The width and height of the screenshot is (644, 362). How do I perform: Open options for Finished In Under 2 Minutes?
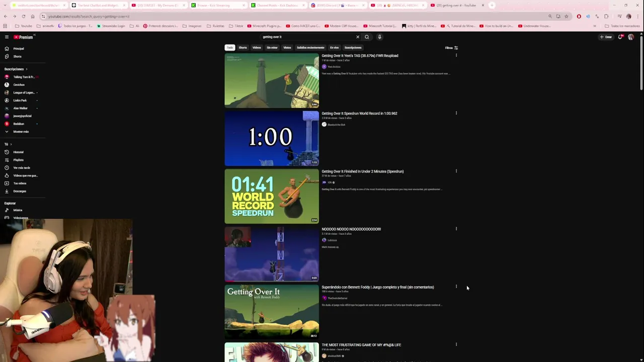tap(456, 171)
